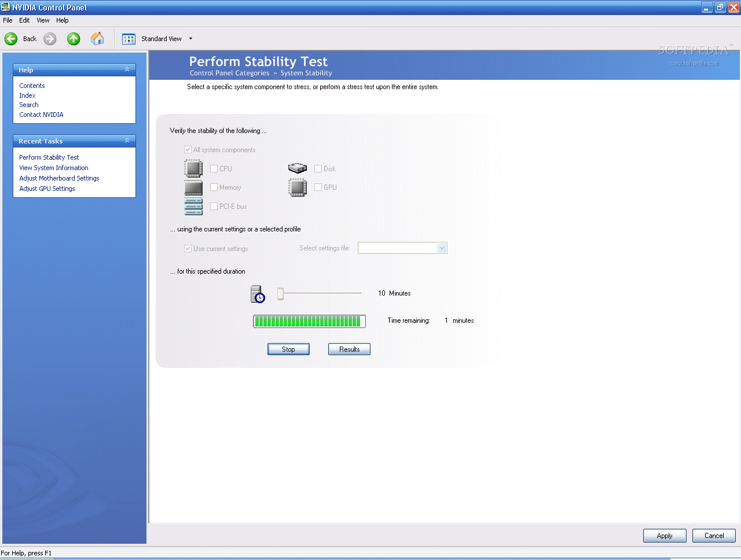Open the Edit menu
Viewport: 741px width, 560px height.
pyautogui.click(x=24, y=20)
